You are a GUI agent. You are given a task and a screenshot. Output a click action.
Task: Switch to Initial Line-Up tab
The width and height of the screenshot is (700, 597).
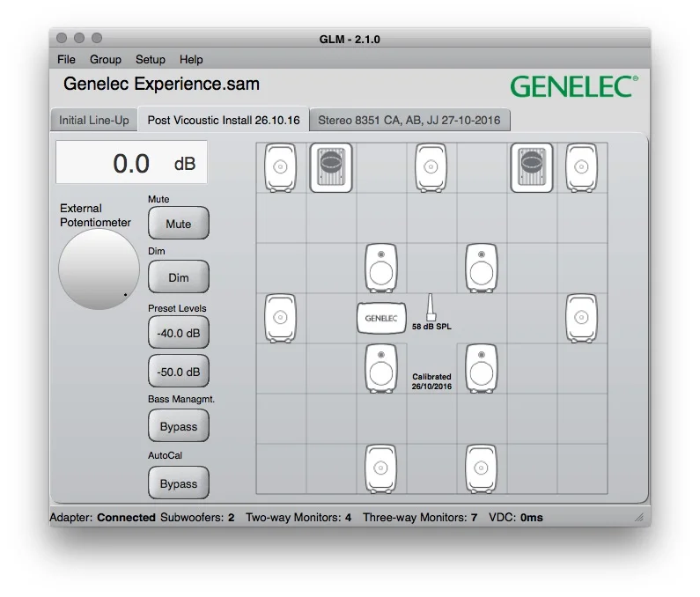tap(93, 120)
